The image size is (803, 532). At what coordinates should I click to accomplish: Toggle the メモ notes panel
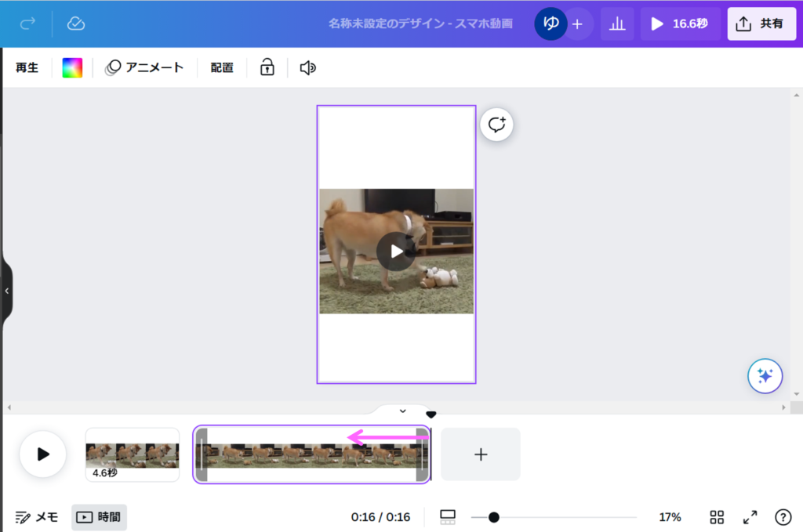pos(37,517)
